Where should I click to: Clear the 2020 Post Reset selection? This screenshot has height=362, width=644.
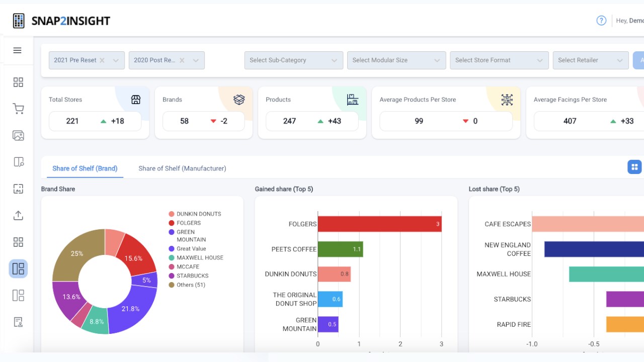[x=182, y=60]
